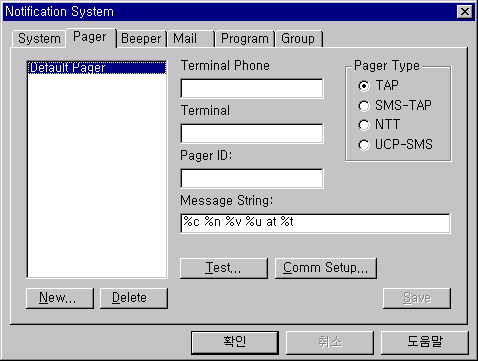Image resolution: width=478 pixels, height=361 pixels.
Task: Open Comm Setup... dialog
Action: pyautogui.click(x=326, y=268)
